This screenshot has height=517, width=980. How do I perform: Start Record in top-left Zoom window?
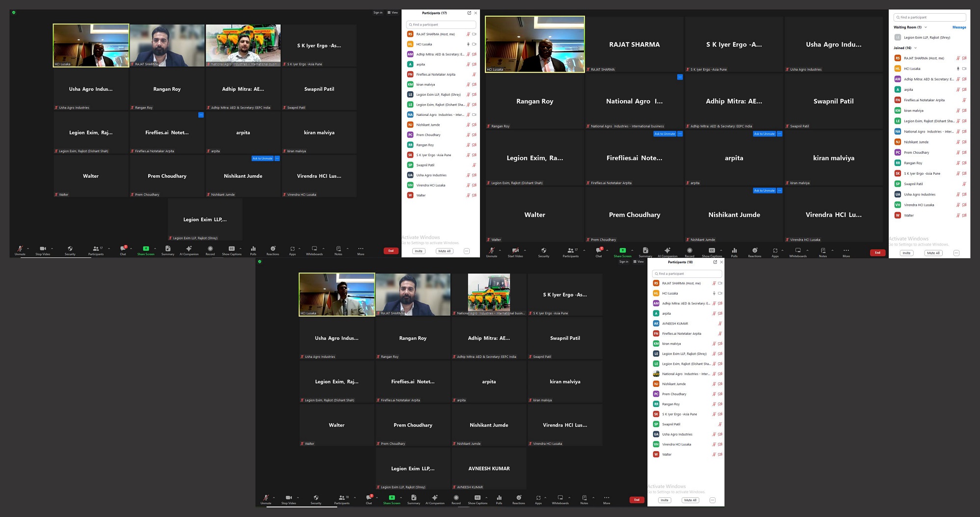pyautogui.click(x=210, y=250)
